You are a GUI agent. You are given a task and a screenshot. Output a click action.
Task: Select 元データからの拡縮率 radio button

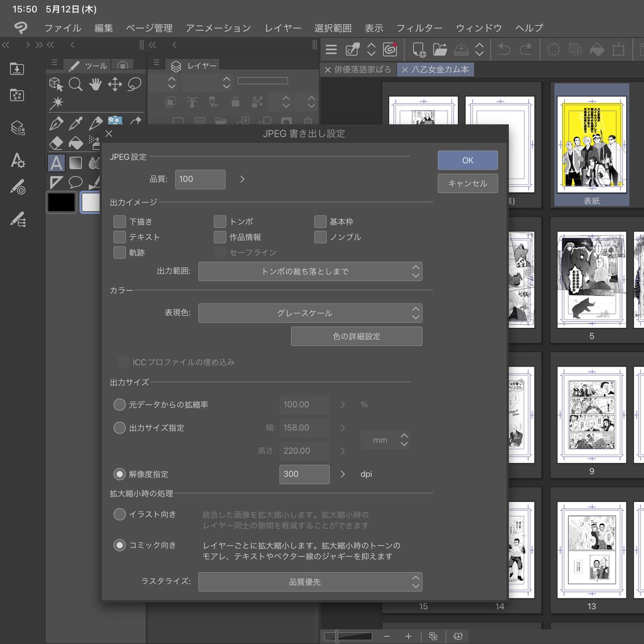coord(120,405)
